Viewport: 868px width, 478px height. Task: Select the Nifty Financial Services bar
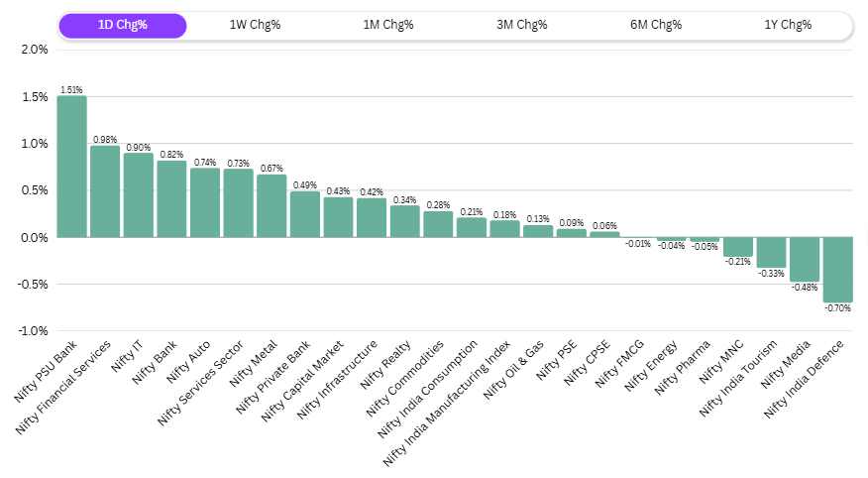tap(105, 191)
